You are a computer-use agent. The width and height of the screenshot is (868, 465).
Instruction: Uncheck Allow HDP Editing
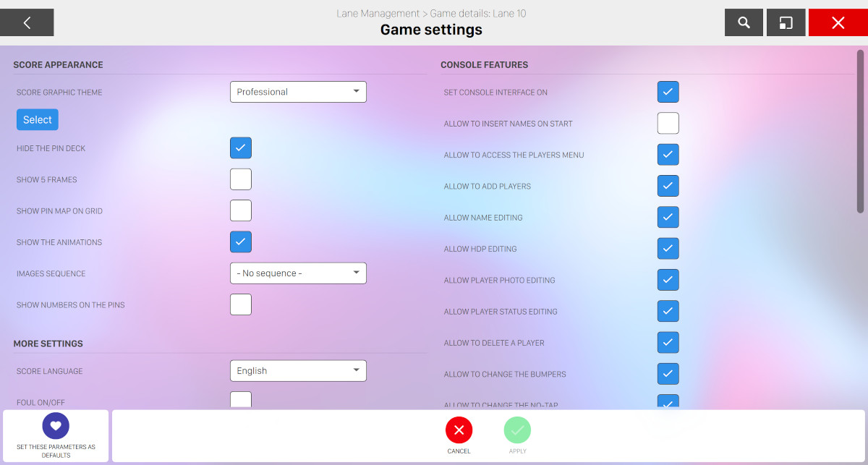[x=668, y=249]
